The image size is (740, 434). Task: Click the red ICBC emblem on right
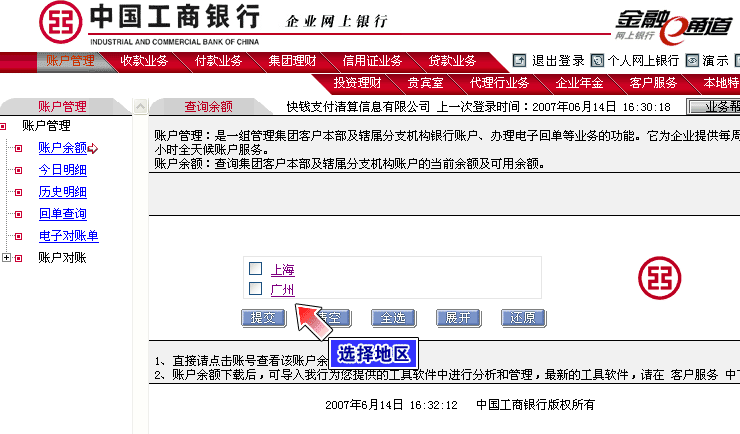[659, 278]
